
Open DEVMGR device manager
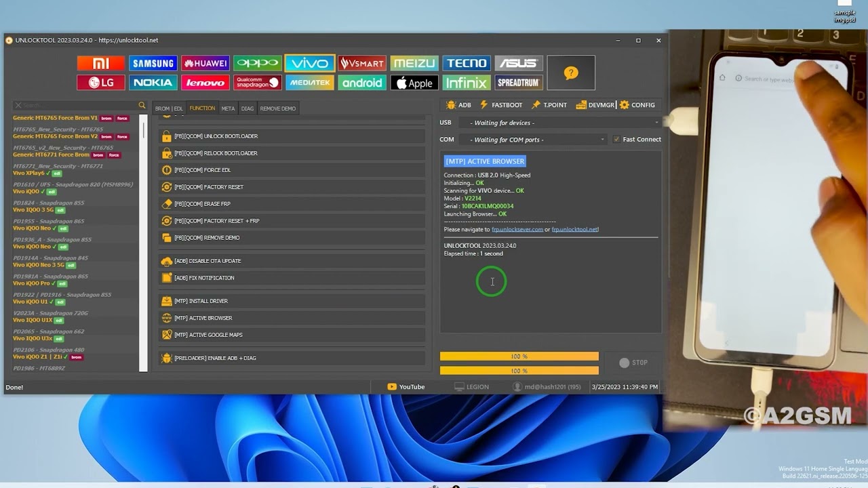pos(595,105)
